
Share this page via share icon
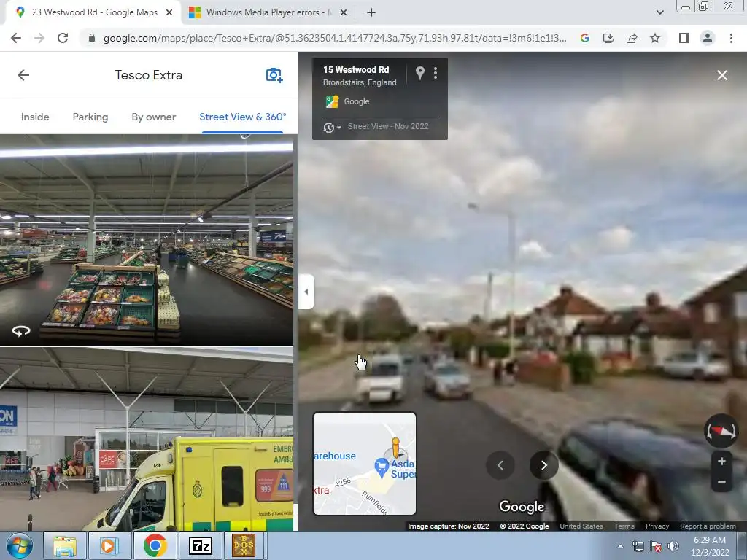(632, 38)
